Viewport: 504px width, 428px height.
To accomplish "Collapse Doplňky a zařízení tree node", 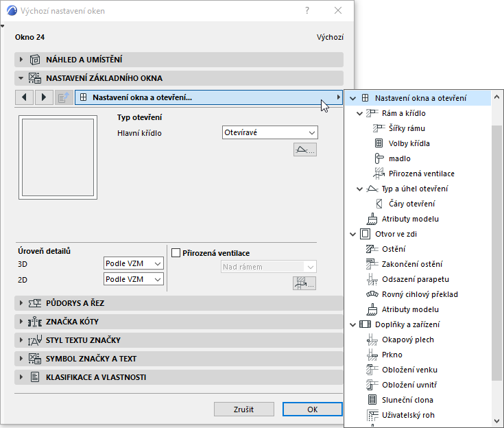I will [353, 324].
